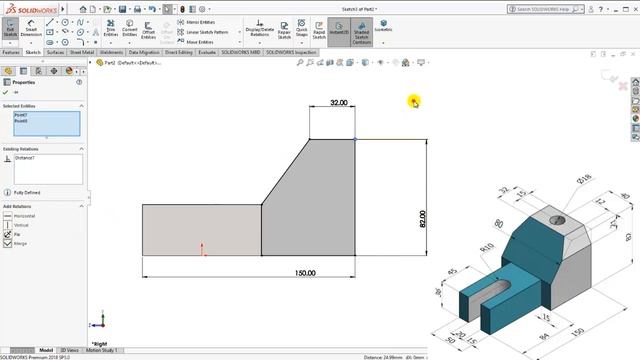
Task: Select the 150.00 dimension text
Action: pyautogui.click(x=305, y=273)
